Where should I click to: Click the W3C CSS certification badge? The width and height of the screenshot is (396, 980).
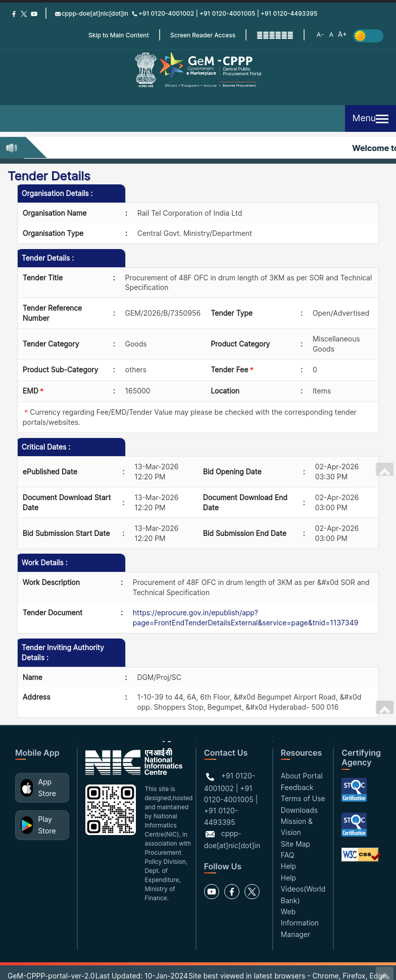pyautogui.click(x=360, y=855)
